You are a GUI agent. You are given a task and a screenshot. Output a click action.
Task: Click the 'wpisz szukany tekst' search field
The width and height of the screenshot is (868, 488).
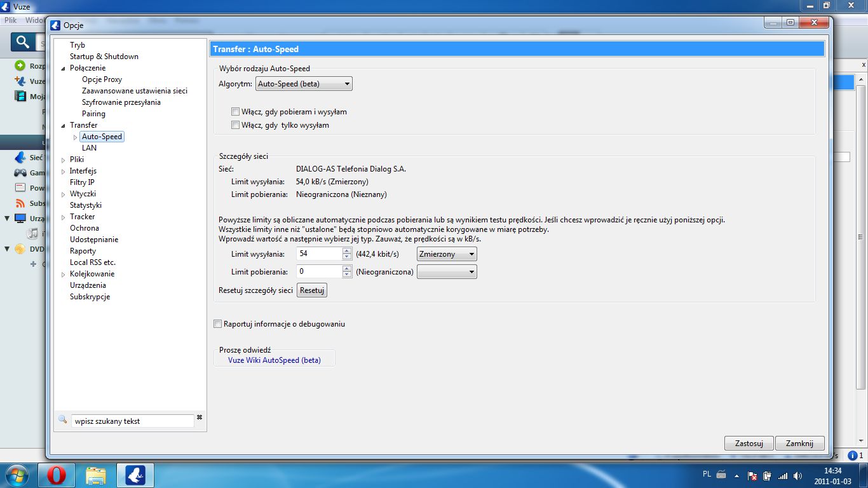132,421
